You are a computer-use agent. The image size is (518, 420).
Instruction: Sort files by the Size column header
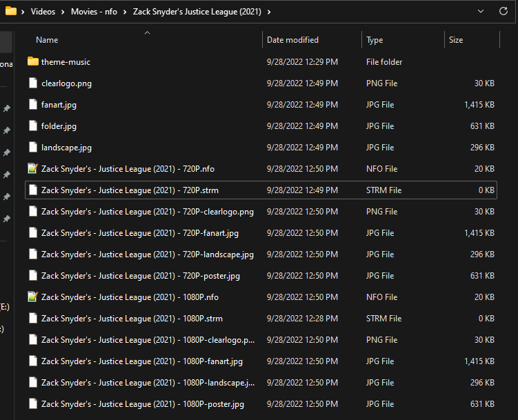[456, 40]
